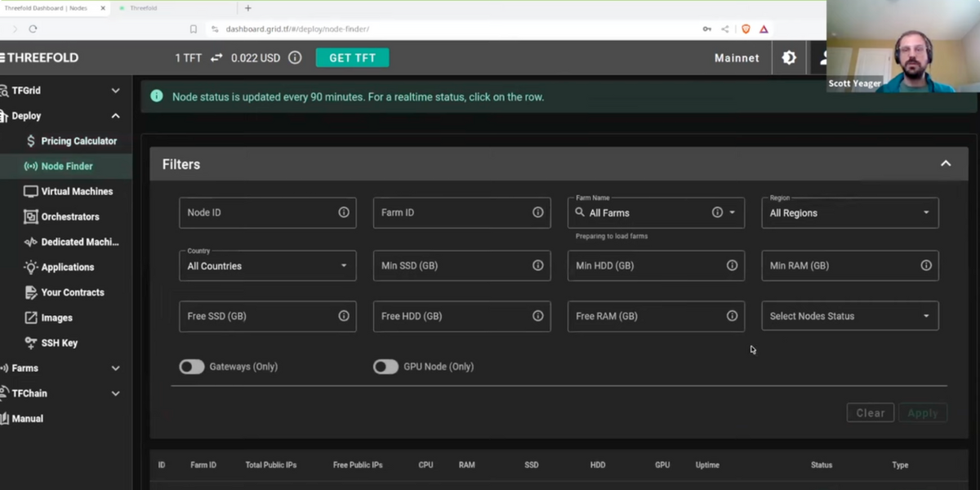Click the Node ID input field

(x=268, y=212)
